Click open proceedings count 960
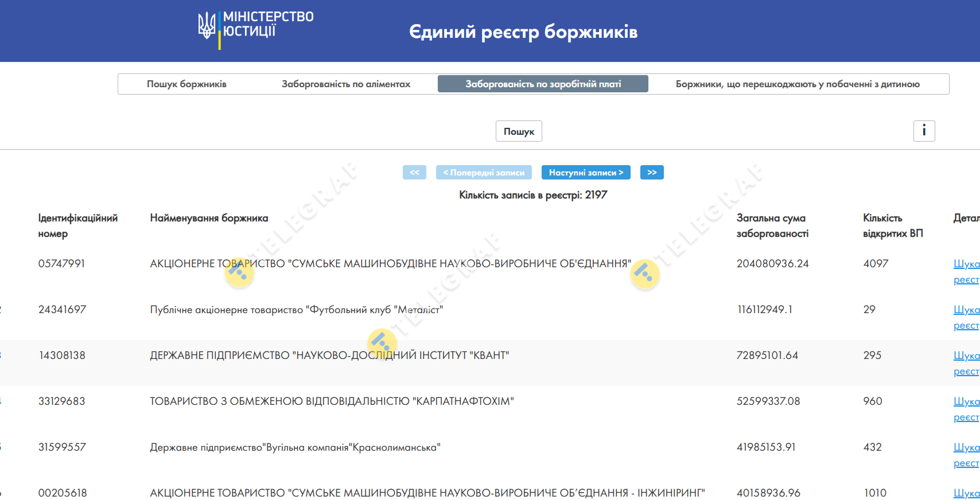This screenshot has height=500, width=980. pos(873,401)
